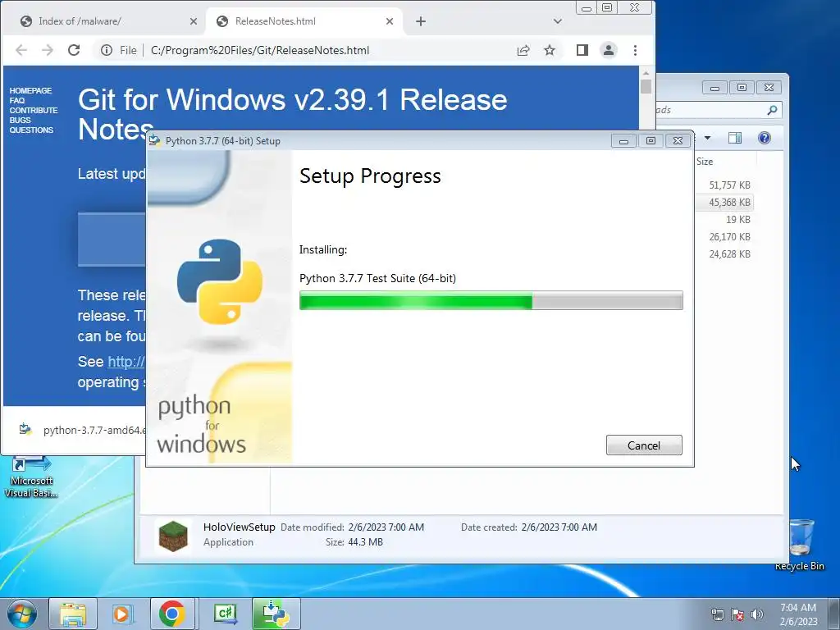Close the ReleaseNotes.html tab
Screen dimensions: 840x630
(x=390, y=21)
